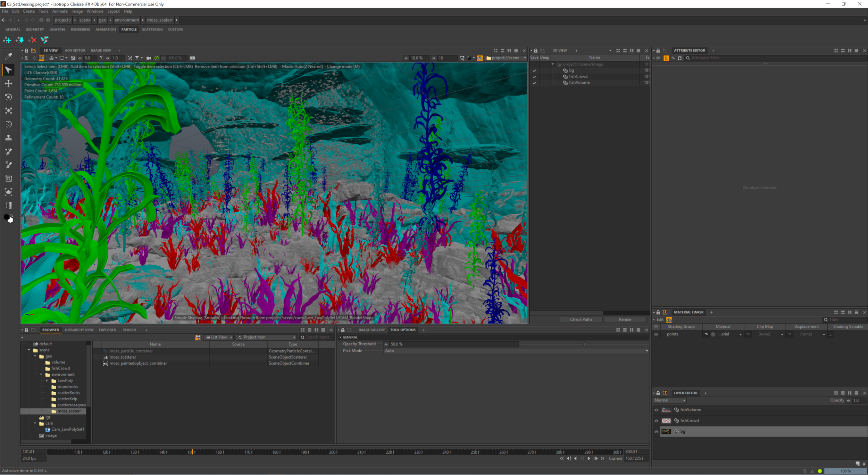Select the Rotate tool in left toolbar
This screenshot has height=475, width=868.
[x=8, y=97]
